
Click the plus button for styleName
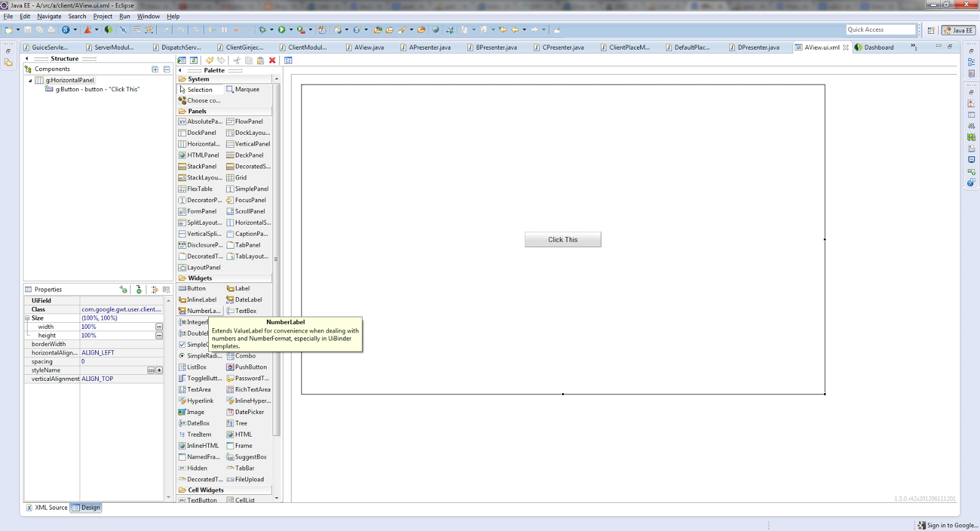[x=159, y=371]
